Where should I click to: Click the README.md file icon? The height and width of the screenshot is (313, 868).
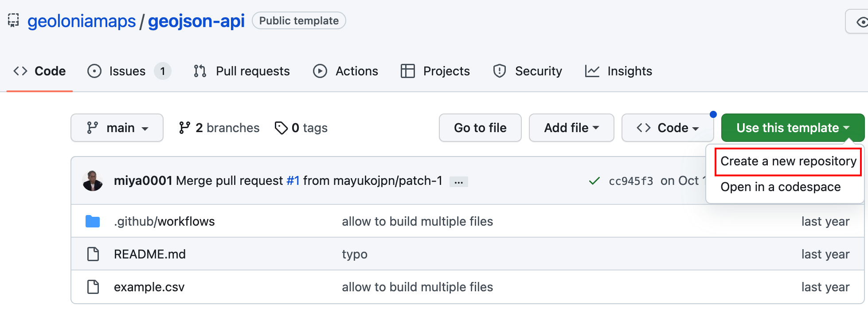coord(93,254)
